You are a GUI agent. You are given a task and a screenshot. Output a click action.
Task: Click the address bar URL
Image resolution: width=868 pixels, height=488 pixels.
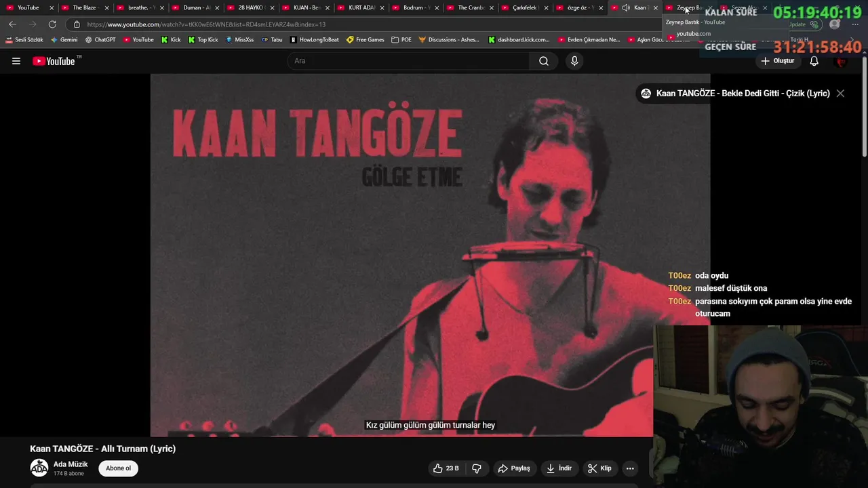tap(206, 24)
